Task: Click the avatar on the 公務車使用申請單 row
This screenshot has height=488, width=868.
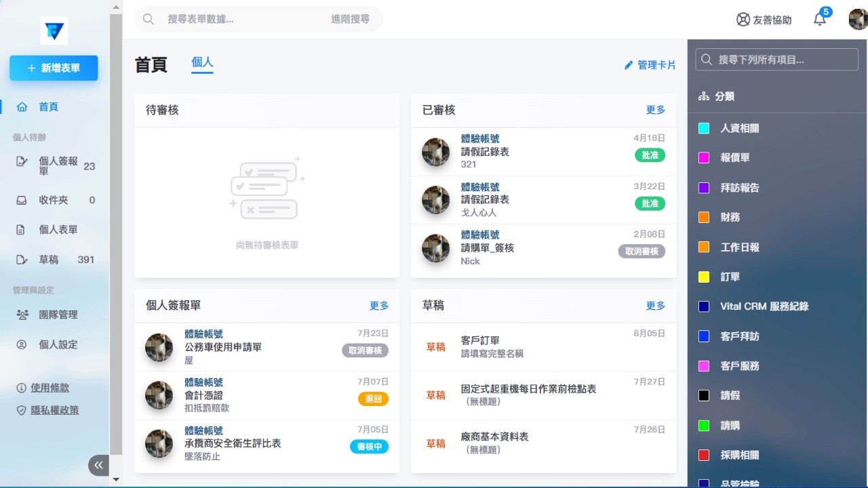Action: tap(159, 347)
